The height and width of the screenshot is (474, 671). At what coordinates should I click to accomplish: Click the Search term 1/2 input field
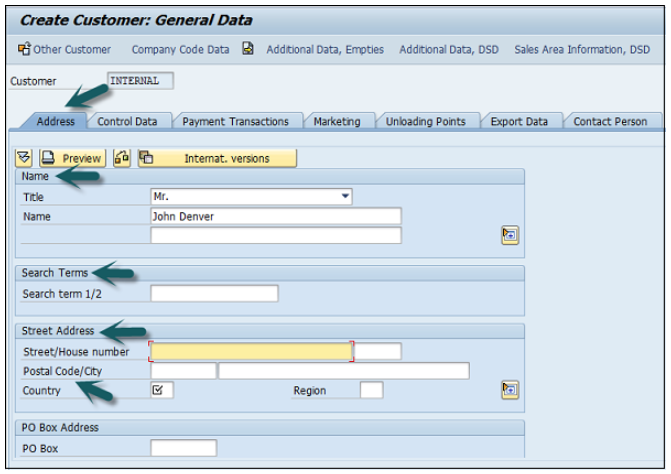tap(214, 294)
